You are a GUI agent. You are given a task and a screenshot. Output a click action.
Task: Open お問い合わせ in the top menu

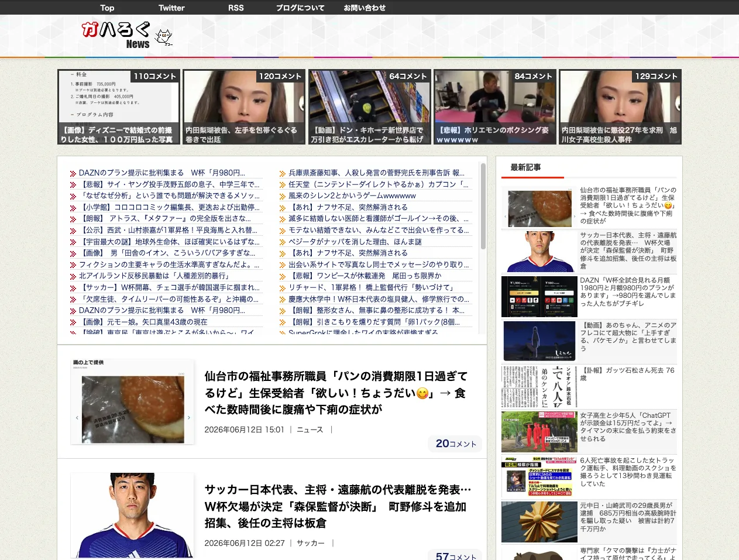pyautogui.click(x=365, y=8)
